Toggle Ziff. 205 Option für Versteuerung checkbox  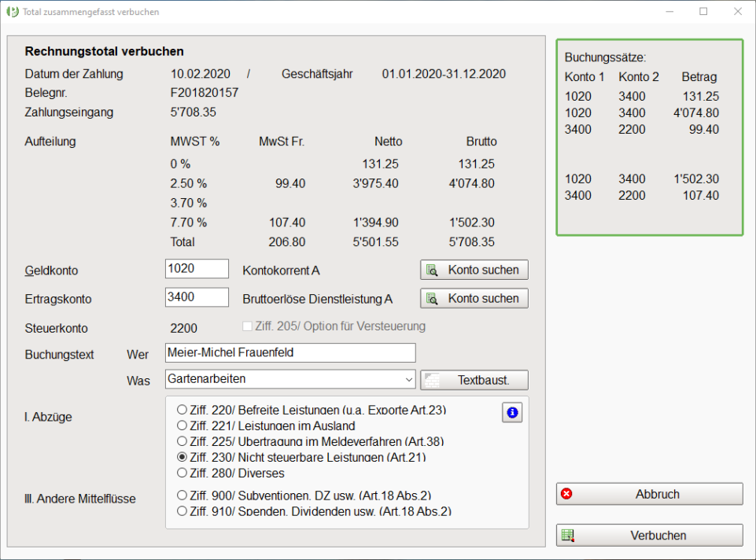(x=248, y=326)
